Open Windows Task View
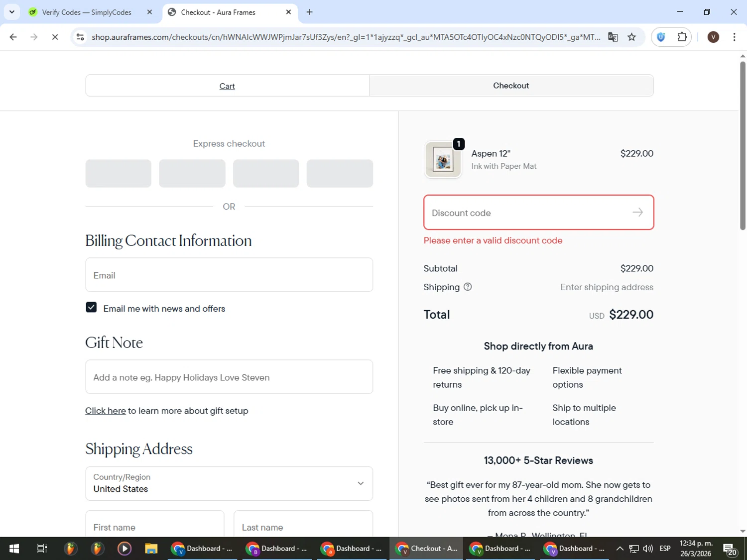Viewport: 747px width, 560px height. click(42, 549)
